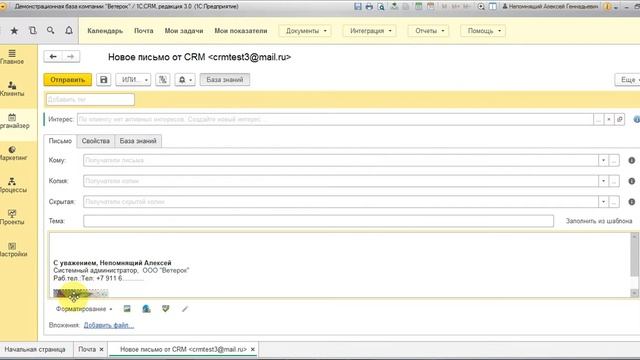Open the ИЛИ... dropdown button
Viewport: 640px width, 360px height.
(x=133, y=80)
